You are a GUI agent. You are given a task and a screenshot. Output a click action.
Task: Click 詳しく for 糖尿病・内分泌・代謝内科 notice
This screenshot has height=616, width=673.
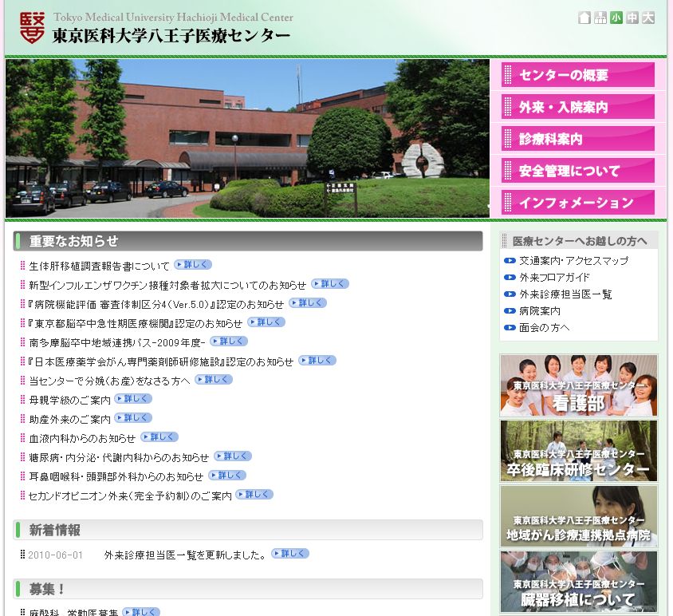[233, 456]
